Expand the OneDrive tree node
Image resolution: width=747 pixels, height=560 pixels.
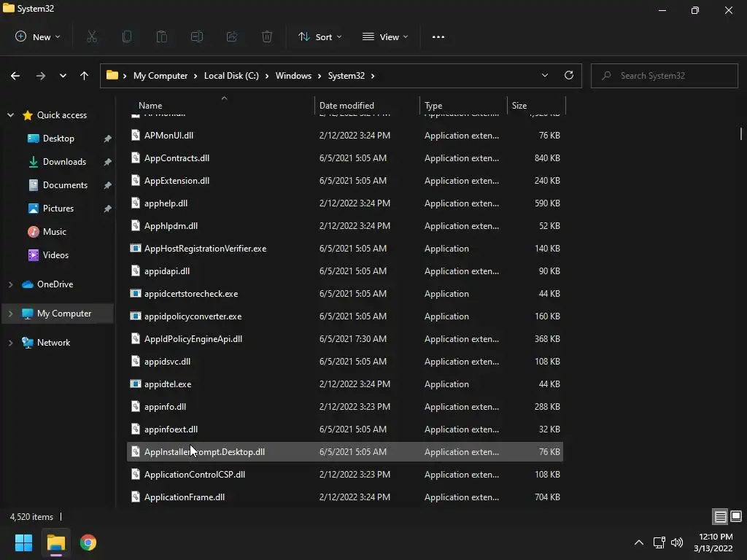point(10,284)
